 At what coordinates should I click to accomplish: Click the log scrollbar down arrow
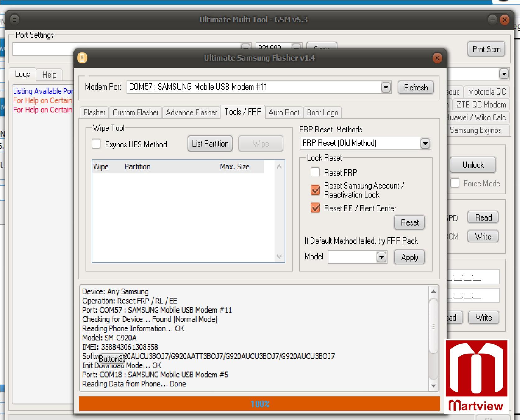tap(433, 386)
